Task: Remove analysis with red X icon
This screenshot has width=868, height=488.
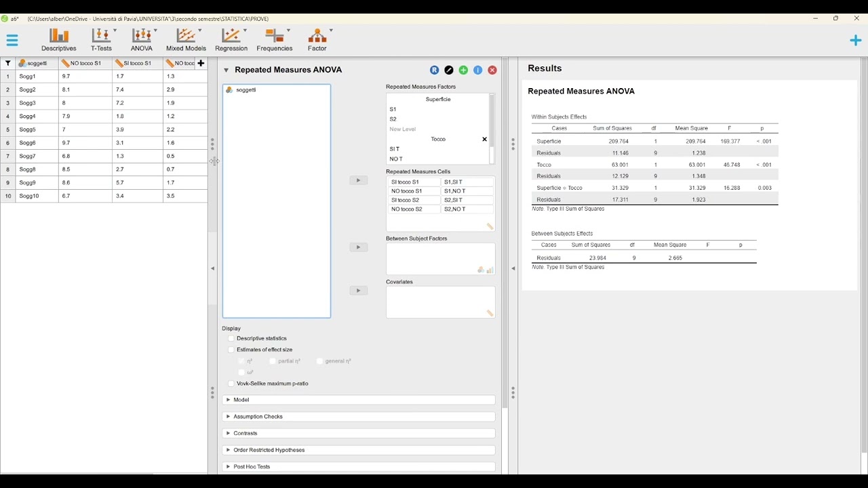Action: click(492, 70)
